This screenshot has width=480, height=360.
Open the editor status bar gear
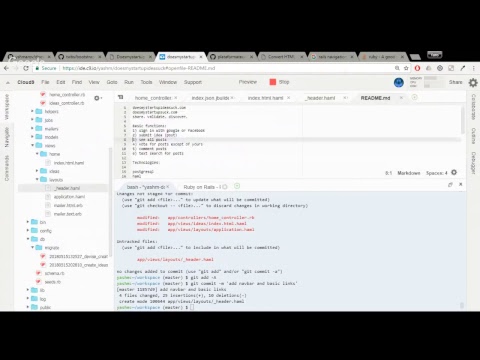click(x=454, y=172)
